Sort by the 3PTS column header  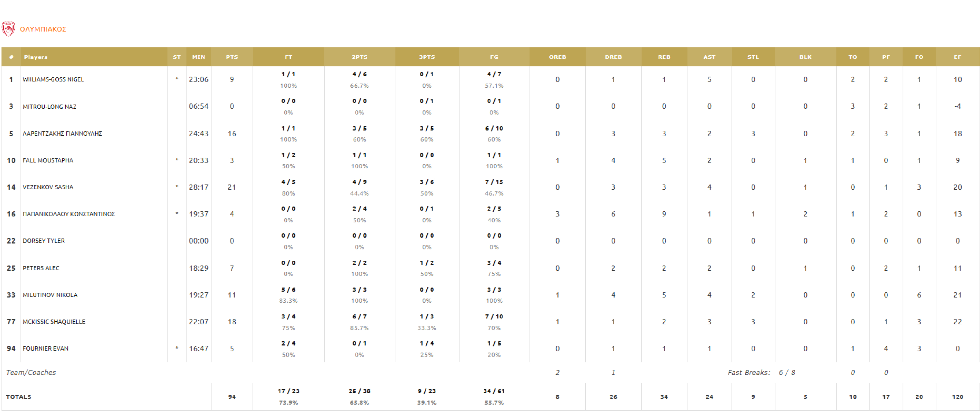pyautogui.click(x=426, y=57)
